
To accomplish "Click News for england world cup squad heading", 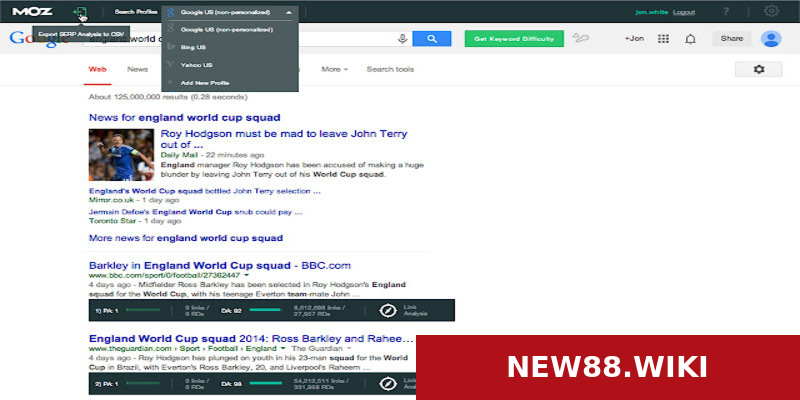I will tap(185, 118).
